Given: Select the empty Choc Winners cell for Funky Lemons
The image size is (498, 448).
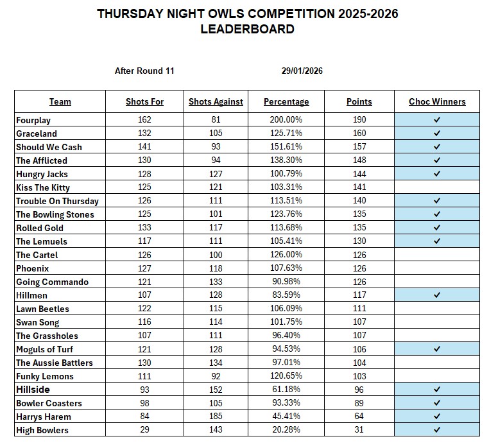Looking at the screenshot, I should pos(437,376).
